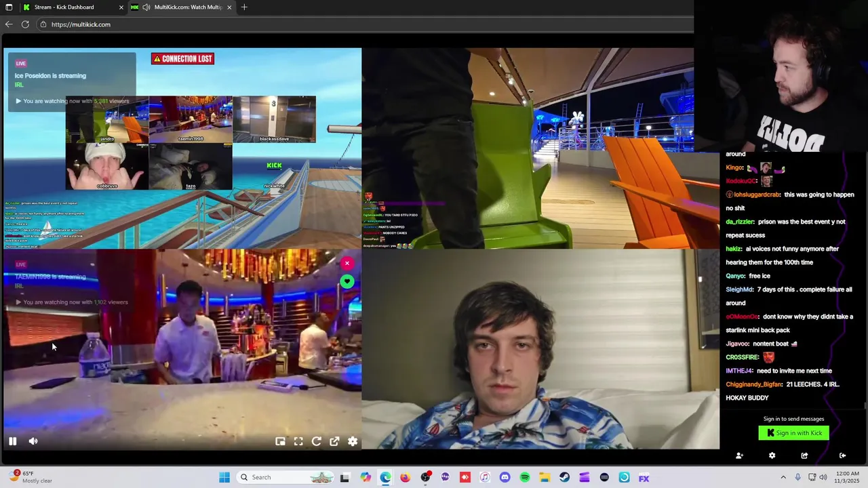Click chat username Jigavoo
868x488 pixels.
(x=738, y=344)
